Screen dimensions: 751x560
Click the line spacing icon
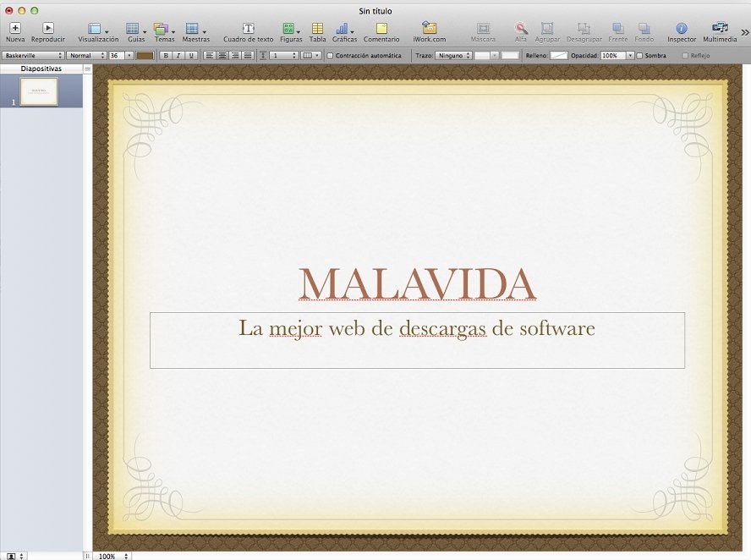click(x=263, y=56)
